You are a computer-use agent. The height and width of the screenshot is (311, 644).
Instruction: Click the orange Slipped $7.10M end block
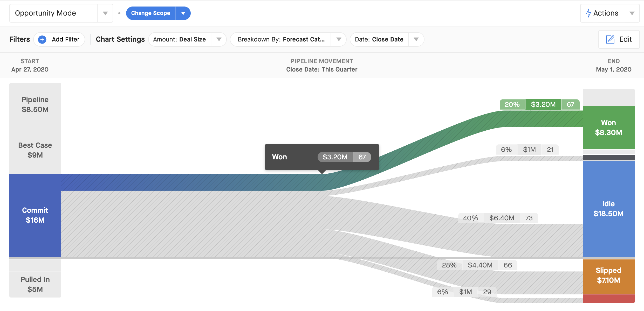pyautogui.click(x=608, y=276)
